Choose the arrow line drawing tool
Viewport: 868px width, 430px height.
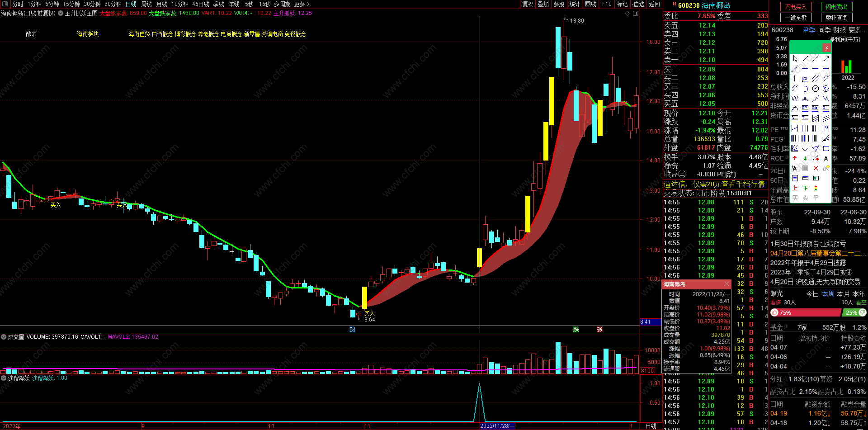click(x=826, y=59)
